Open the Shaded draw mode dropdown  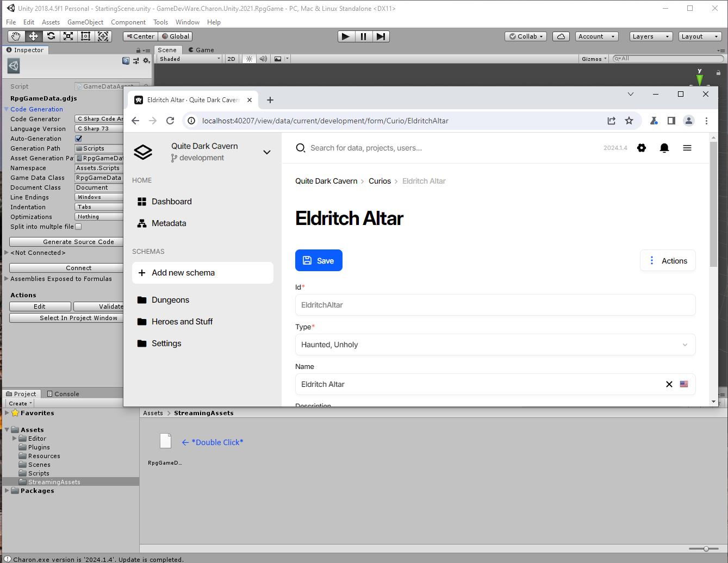pos(190,59)
